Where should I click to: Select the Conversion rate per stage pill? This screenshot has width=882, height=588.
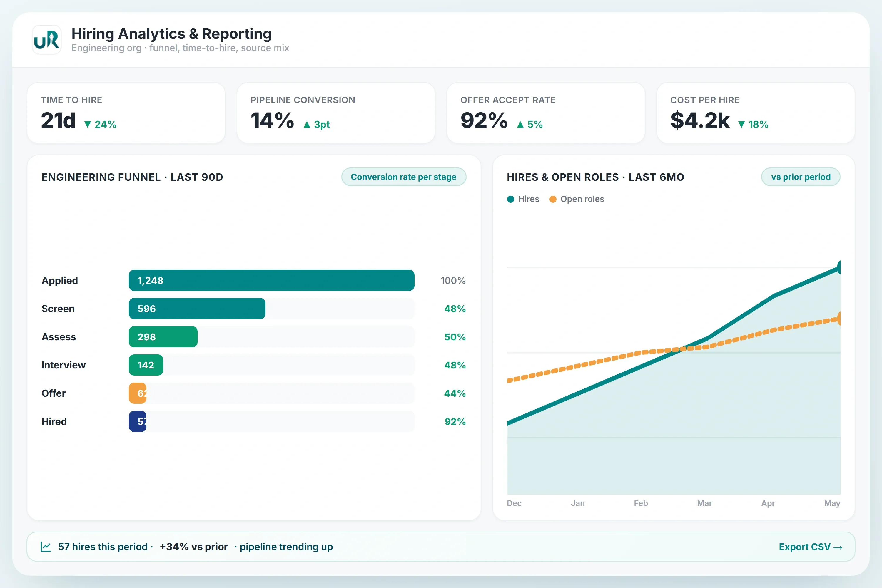pyautogui.click(x=404, y=177)
